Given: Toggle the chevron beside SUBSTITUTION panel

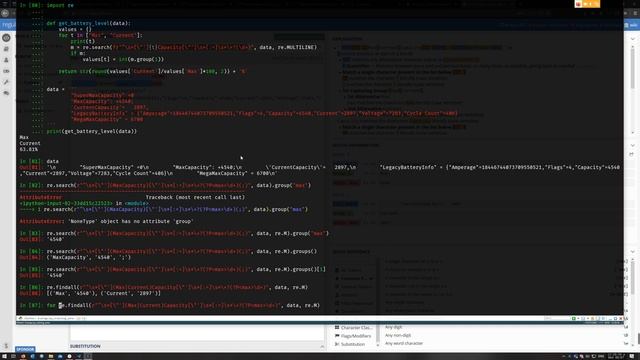Looking at the screenshot, I should click(x=322, y=347).
